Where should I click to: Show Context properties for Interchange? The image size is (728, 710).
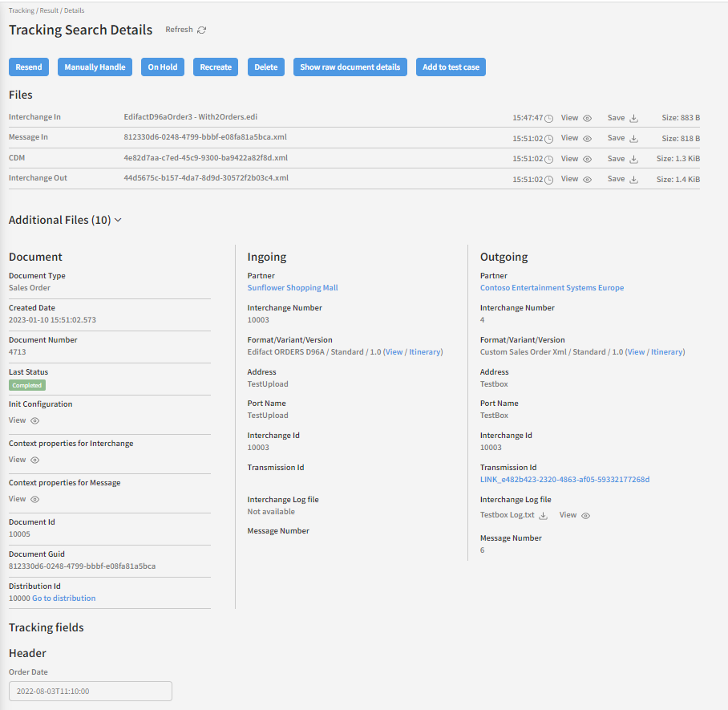click(34, 460)
